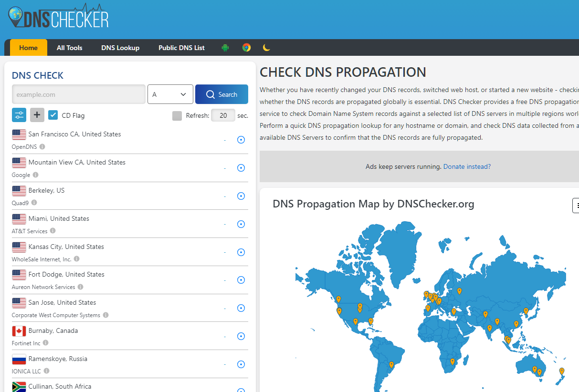Click the United States flag beside San Francisco

(19, 134)
